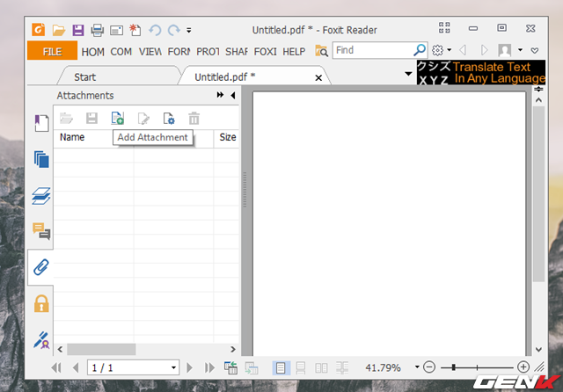
Task: Open the Security lock panel icon
Action: pyautogui.click(x=41, y=303)
